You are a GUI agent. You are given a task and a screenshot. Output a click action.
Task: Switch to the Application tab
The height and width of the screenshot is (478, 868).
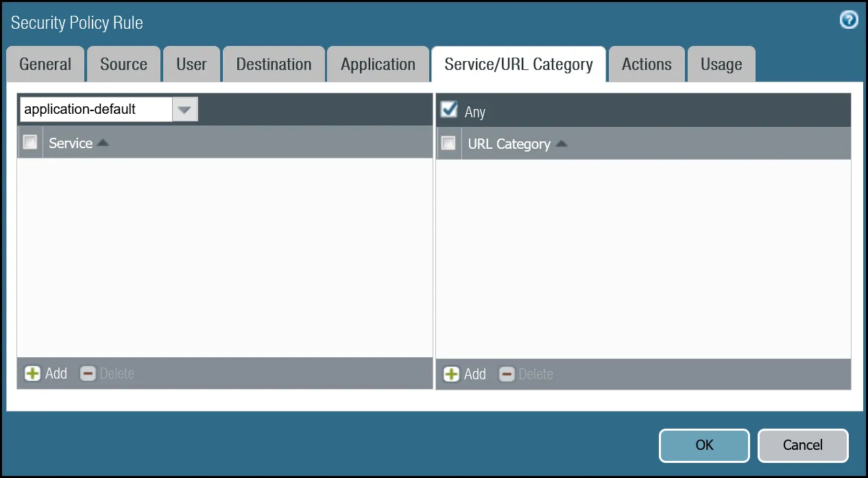click(x=378, y=63)
